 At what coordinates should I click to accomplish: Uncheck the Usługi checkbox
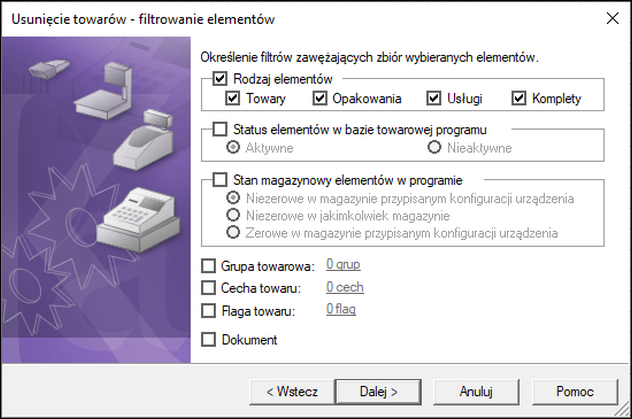click(434, 98)
